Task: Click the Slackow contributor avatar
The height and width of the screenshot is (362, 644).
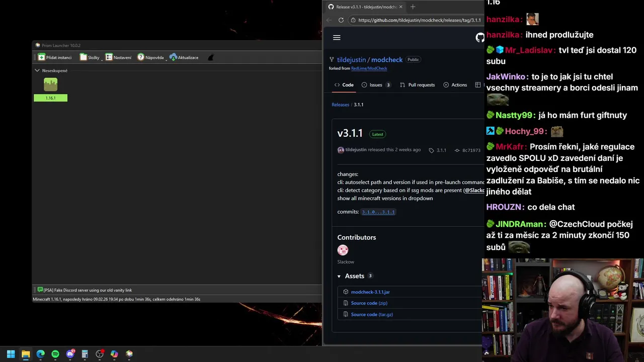Action: (343, 250)
